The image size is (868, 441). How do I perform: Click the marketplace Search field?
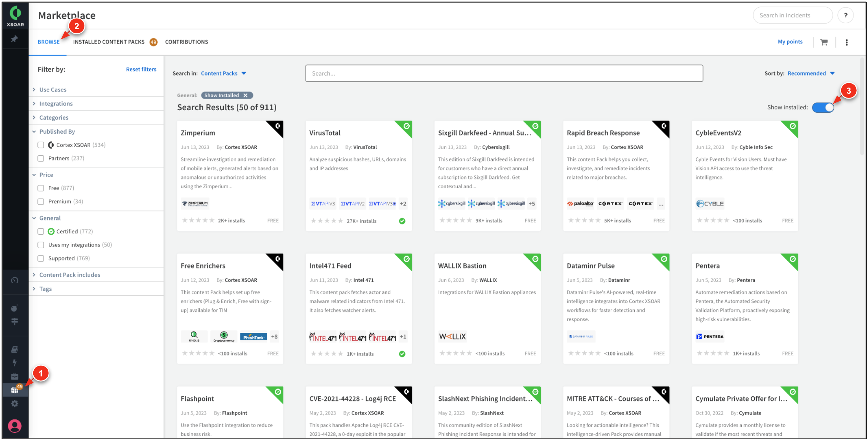point(504,73)
